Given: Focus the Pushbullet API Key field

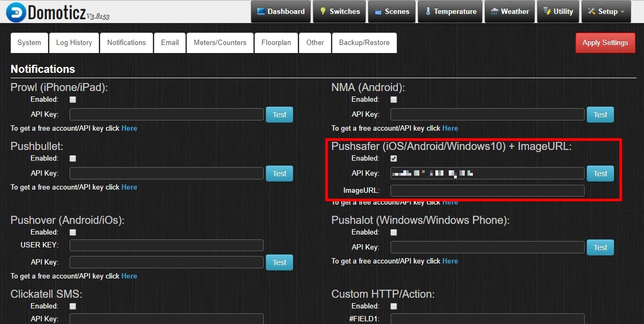Looking at the screenshot, I should click(166, 174).
